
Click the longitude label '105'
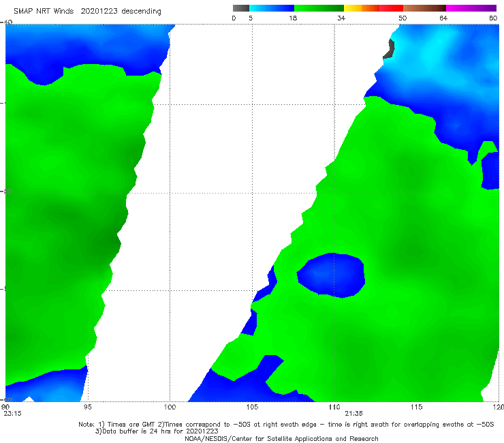pyautogui.click(x=252, y=407)
